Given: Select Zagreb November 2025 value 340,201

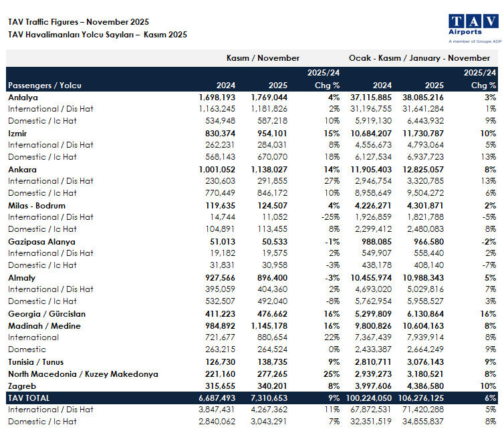Looking at the screenshot, I should point(272,386).
